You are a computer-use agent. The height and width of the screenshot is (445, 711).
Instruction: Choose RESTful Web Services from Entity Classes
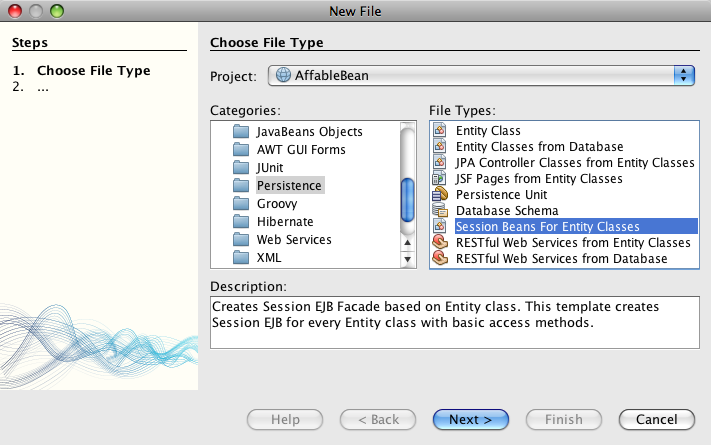(572, 243)
